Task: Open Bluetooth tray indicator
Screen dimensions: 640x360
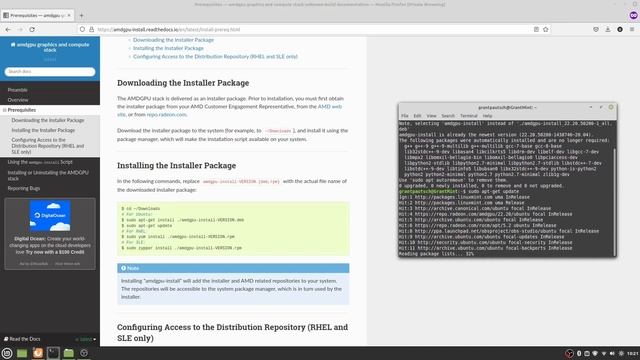Action: click(579, 353)
